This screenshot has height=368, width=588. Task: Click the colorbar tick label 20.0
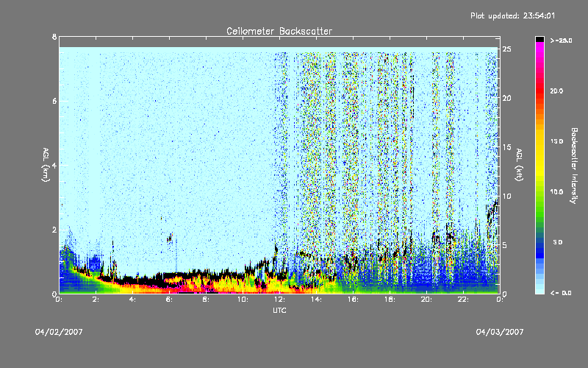point(556,91)
